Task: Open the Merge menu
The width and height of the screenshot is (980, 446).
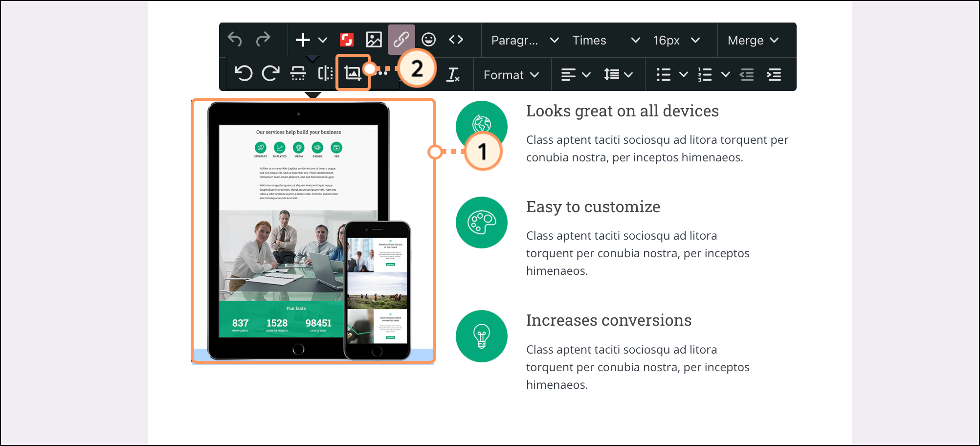Action: pos(753,40)
